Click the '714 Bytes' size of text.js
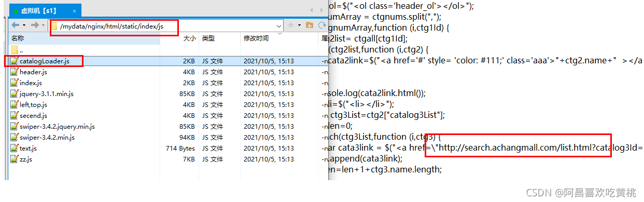 [180, 149]
